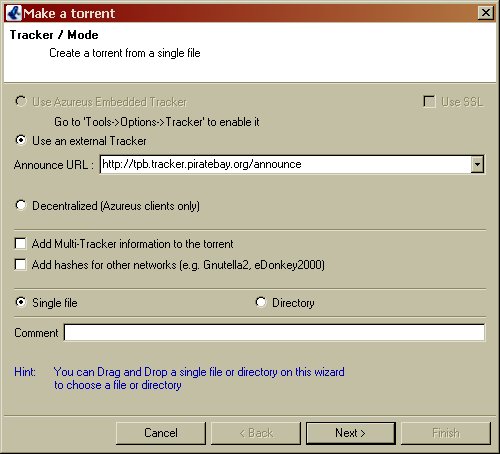Viewport: 500px width, 454px height.
Task: Click the Drag and Drop hint text
Action: tap(199, 378)
